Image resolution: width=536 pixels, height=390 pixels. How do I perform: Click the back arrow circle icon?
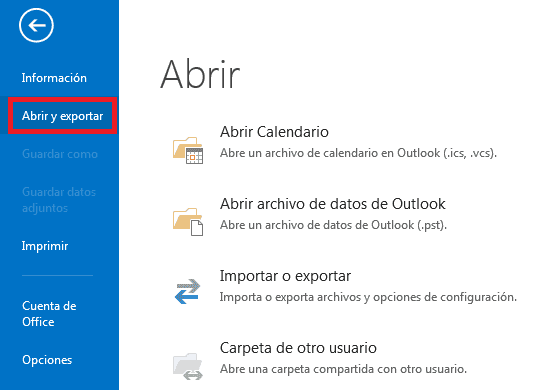36,25
